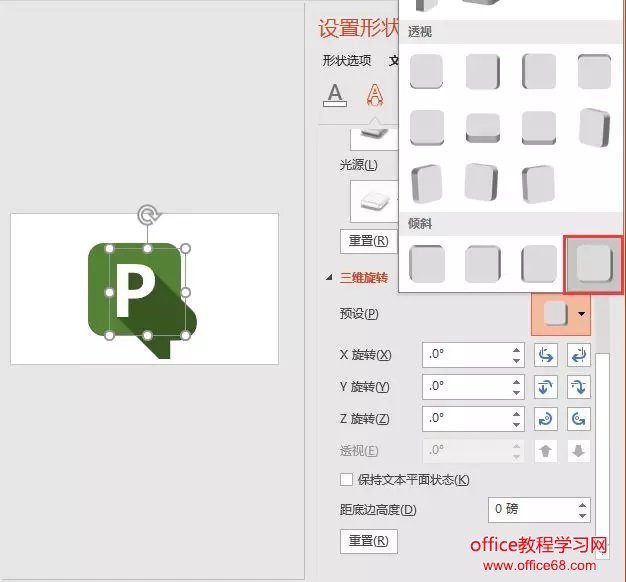The height and width of the screenshot is (582, 626).
Task: Choose fourth perspective preset in second row
Action: (x=594, y=128)
